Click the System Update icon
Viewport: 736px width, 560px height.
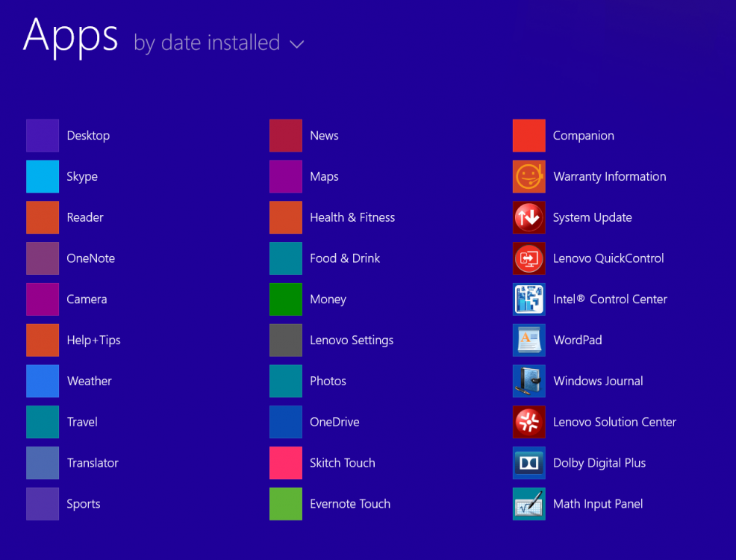click(528, 217)
